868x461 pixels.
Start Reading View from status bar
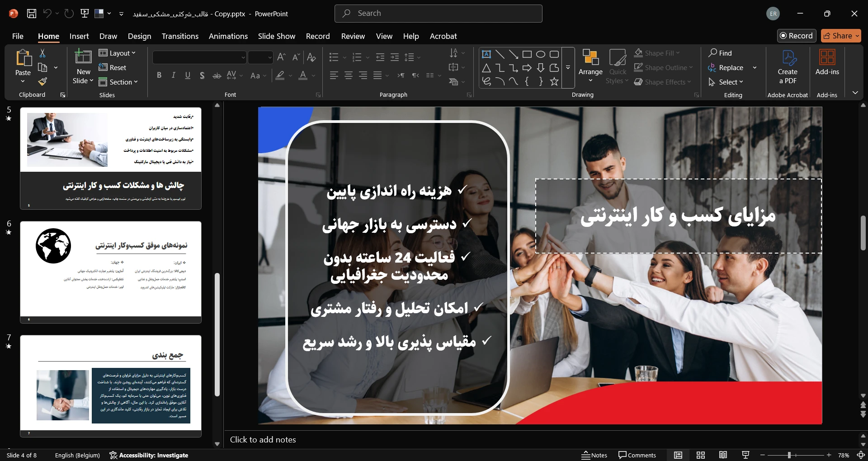723,455
